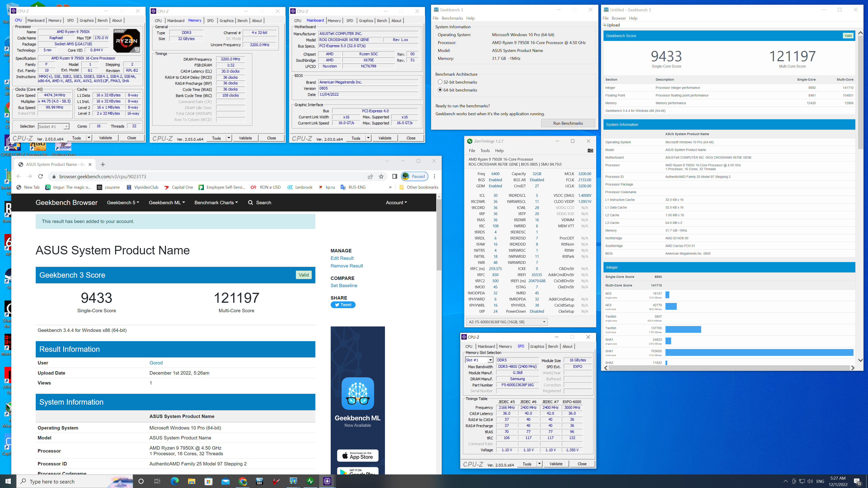Click Cortana circle on taskbar
The height and width of the screenshot is (488, 868).
[x=141, y=481]
